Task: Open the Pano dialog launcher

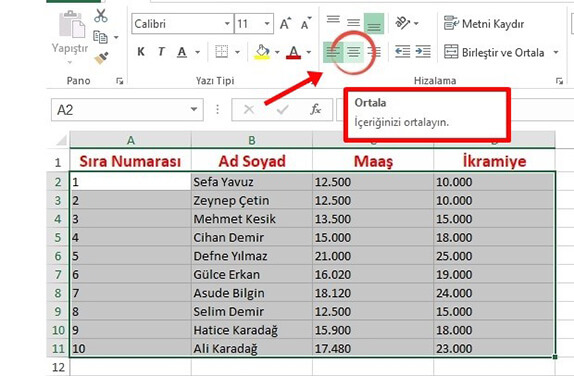Action: [119, 81]
